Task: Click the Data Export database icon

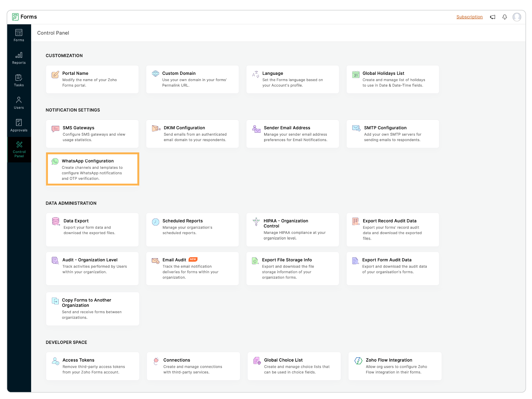Action: pyautogui.click(x=56, y=221)
